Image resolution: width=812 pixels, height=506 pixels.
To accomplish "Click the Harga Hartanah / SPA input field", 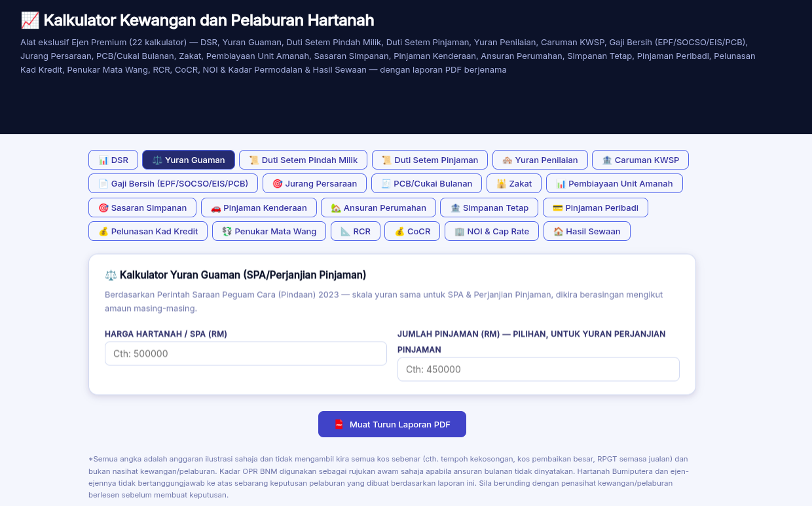I will point(246,353).
